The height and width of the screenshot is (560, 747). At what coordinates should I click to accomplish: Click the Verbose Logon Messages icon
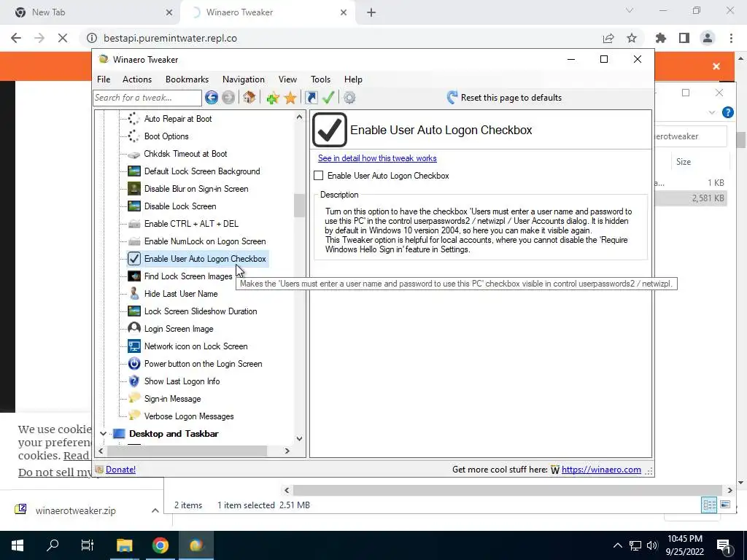(x=134, y=416)
